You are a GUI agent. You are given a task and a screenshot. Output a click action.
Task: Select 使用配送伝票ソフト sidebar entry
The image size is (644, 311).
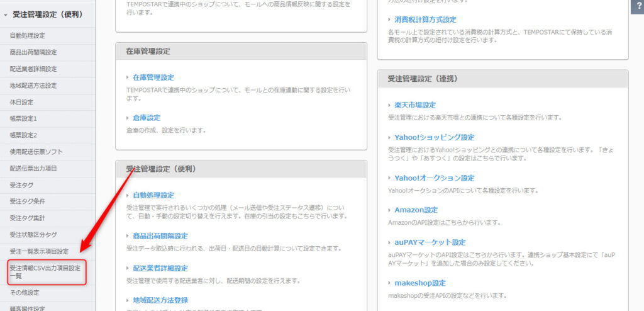[x=36, y=152]
